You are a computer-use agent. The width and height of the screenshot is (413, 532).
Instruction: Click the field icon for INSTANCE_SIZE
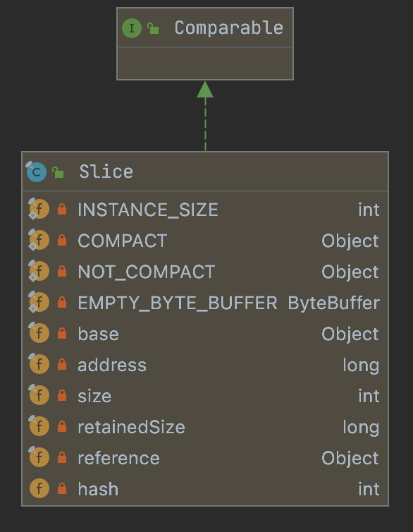39,209
